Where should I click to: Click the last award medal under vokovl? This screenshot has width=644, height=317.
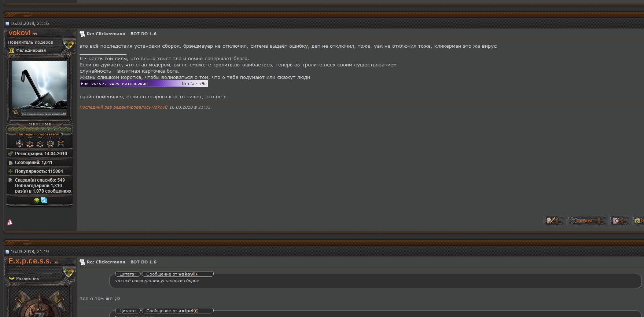[60, 143]
